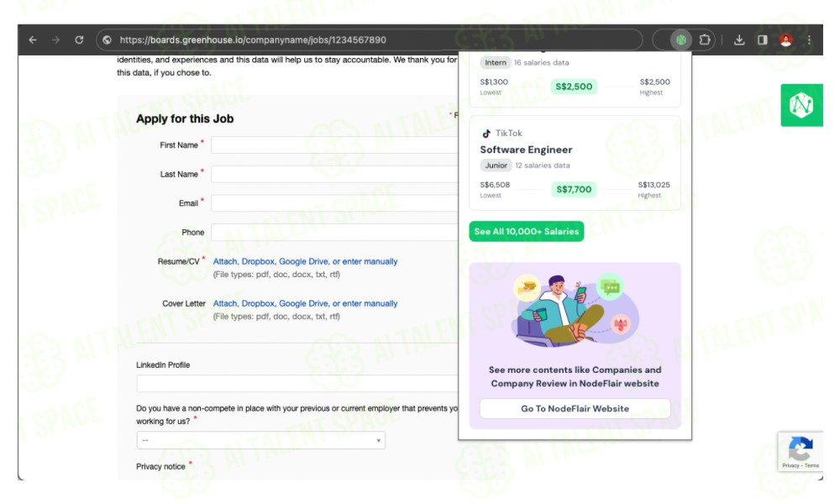Focus the First Name field

click(335, 145)
